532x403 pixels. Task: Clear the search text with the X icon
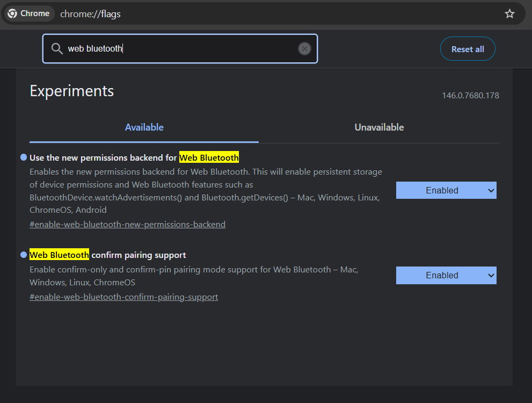[x=304, y=48]
